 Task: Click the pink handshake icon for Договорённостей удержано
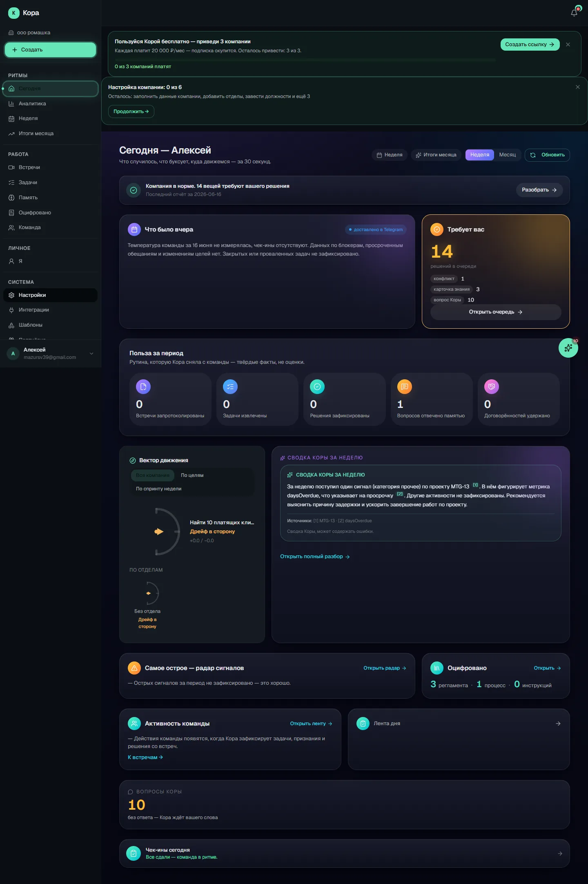[492, 387]
